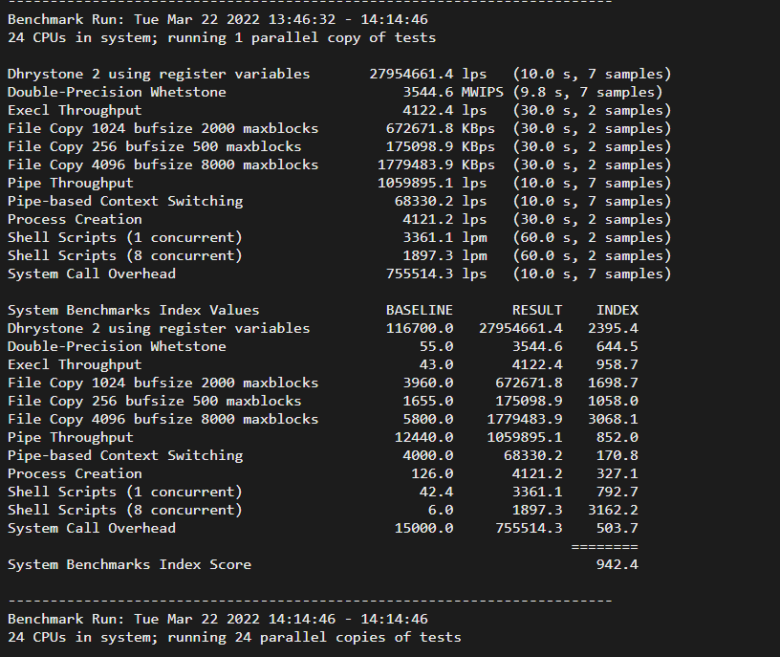Click the index value 3068.1
Viewport: 780px width, 657px height.
pyautogui.click(x=613, y=419)
